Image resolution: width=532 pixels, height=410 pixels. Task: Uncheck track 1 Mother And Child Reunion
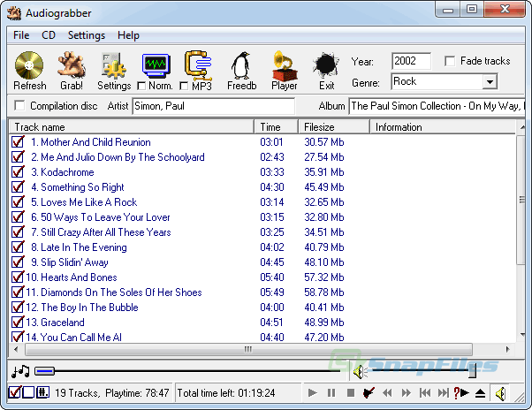[x=18, y=141]
